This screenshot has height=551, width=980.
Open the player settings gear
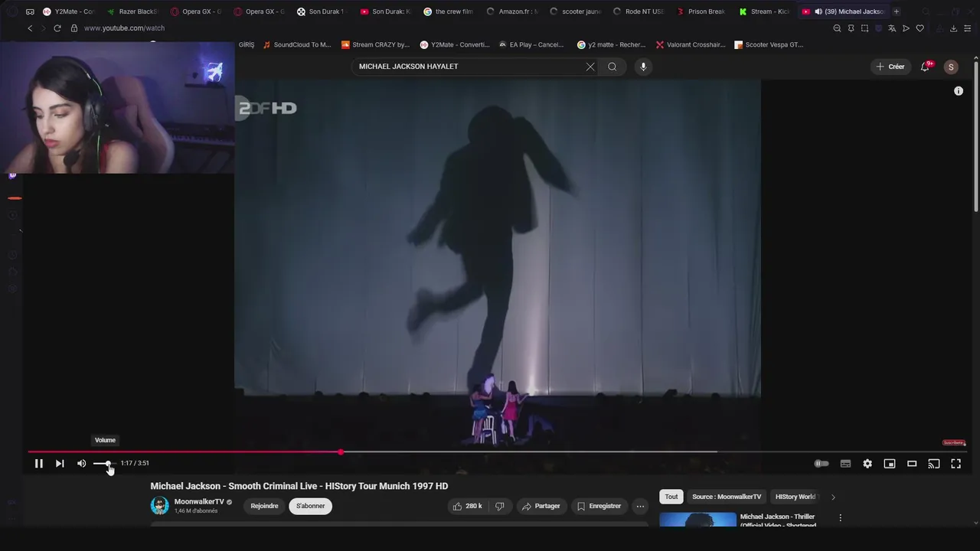867,463
